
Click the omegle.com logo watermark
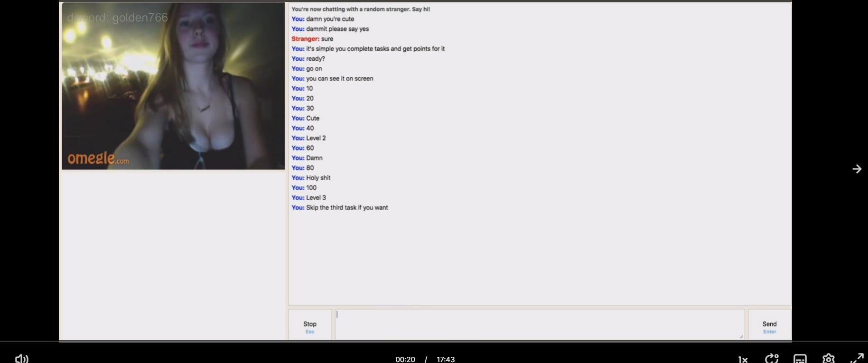98,158
